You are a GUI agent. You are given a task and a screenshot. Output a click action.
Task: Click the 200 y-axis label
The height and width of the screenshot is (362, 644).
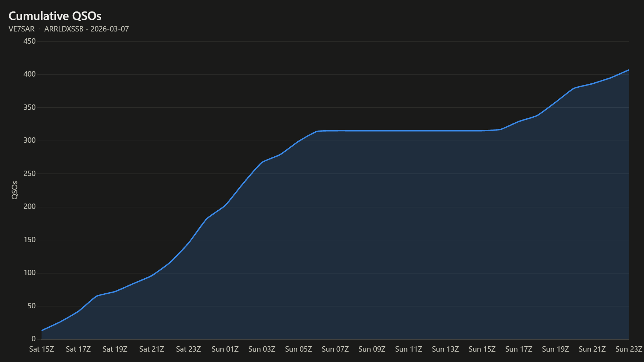(30, 206)
